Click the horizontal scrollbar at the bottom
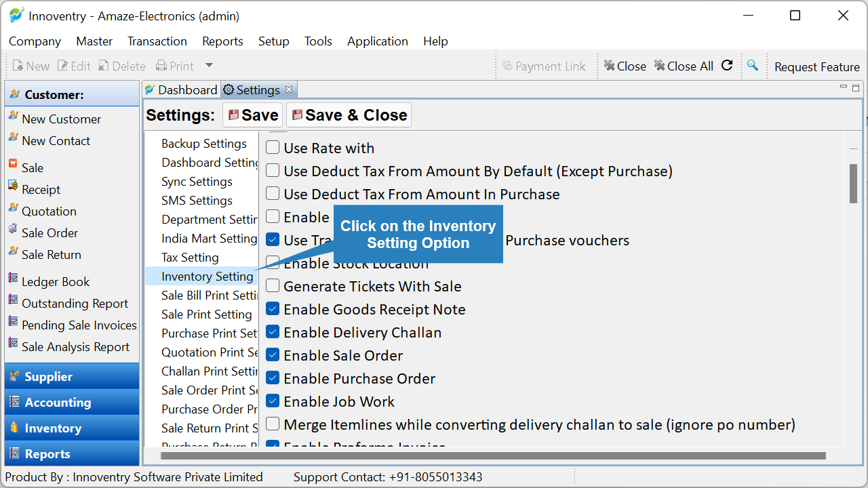The image size is (868, 488). click(492, 455)
